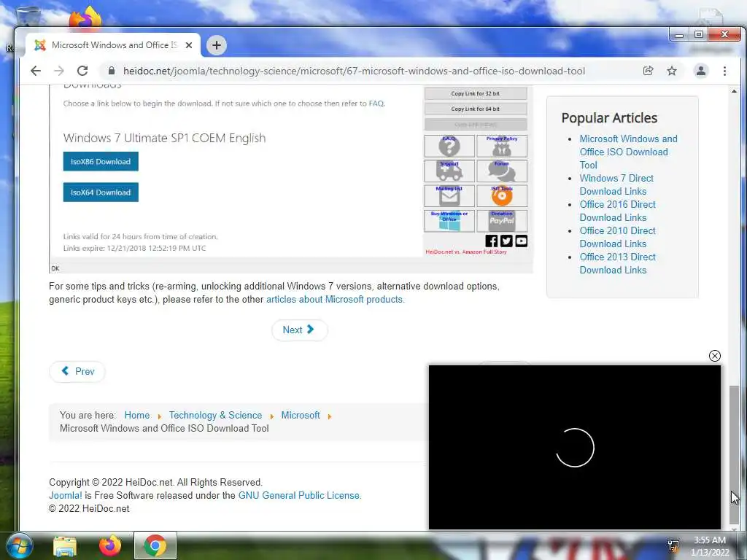
Task: Open the Joomla! link in footer
Action: [65, 496]
